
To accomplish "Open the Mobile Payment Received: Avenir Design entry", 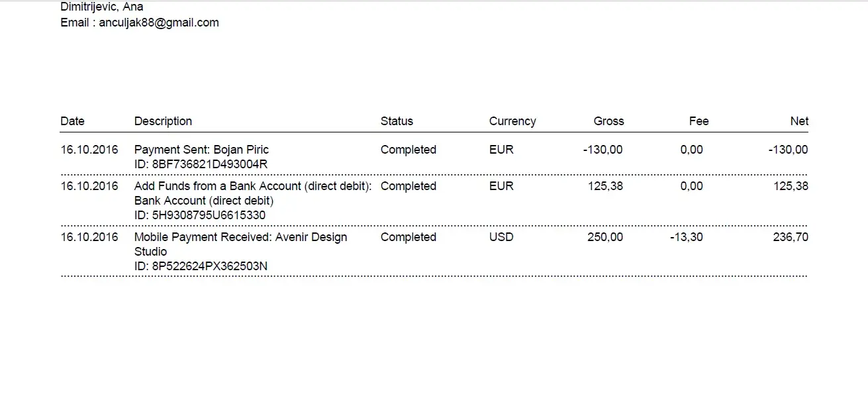I will 240,237.
